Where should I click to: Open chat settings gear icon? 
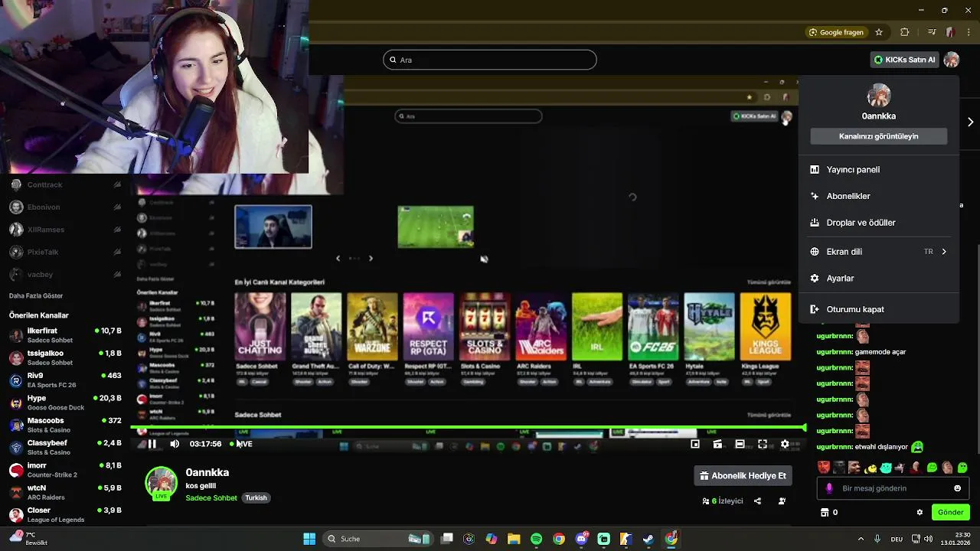click(920, 512)
